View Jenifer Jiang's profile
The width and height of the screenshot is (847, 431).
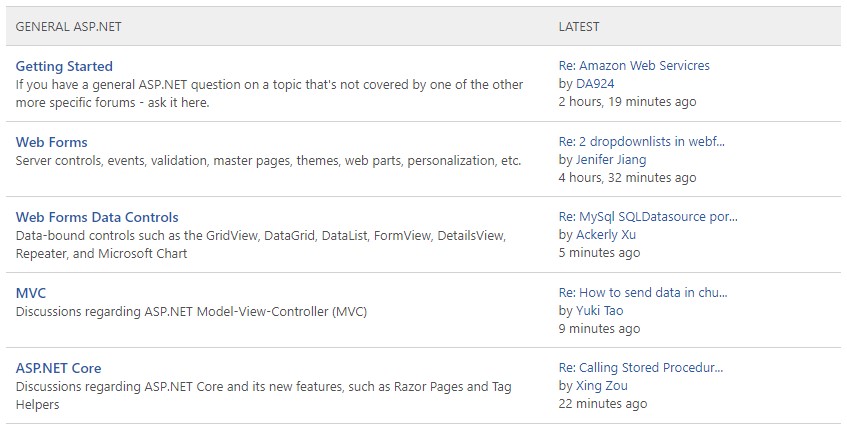click(611, 160)
